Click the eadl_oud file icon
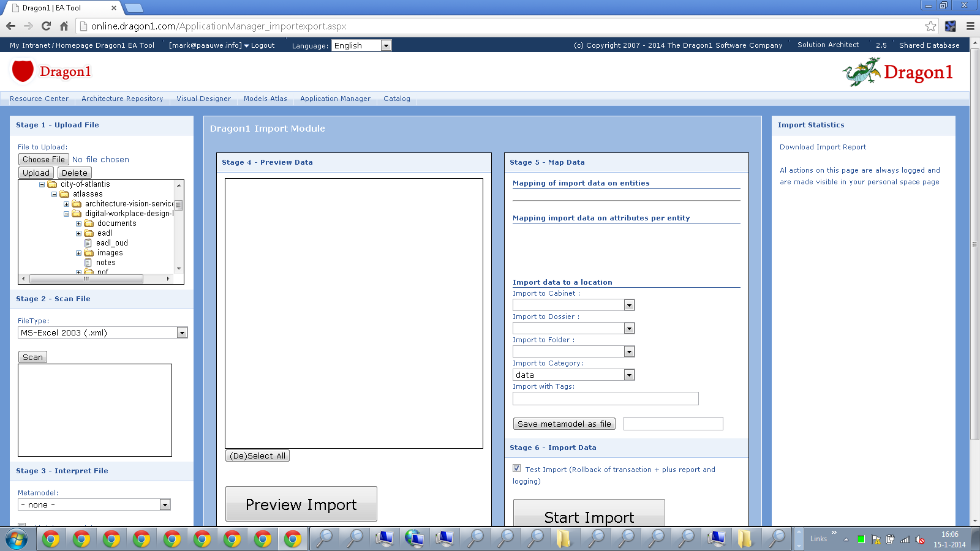The width and height of the screenshot is (980, 551). tap(88, 243)
